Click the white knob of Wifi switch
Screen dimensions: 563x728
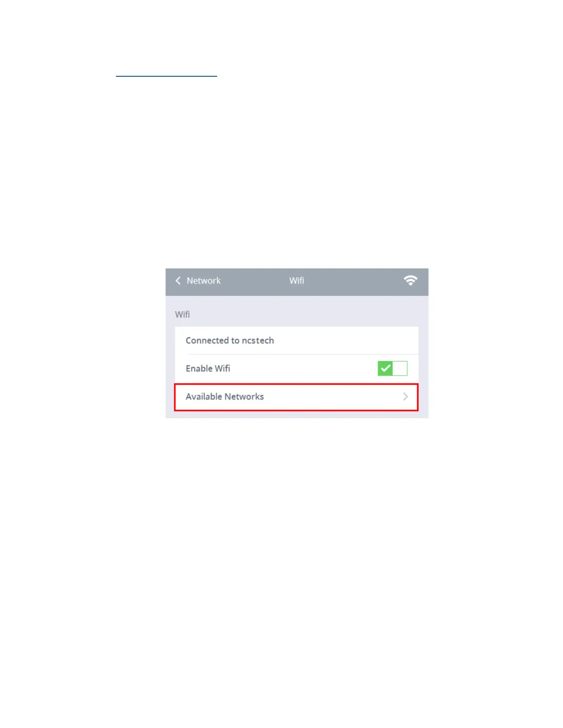(x=400, y=368)
